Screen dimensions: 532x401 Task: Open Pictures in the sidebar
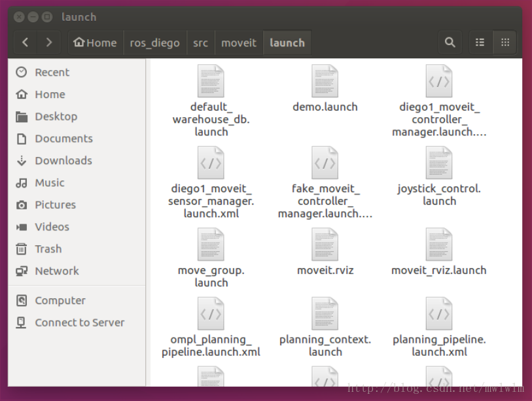(77, 205)
